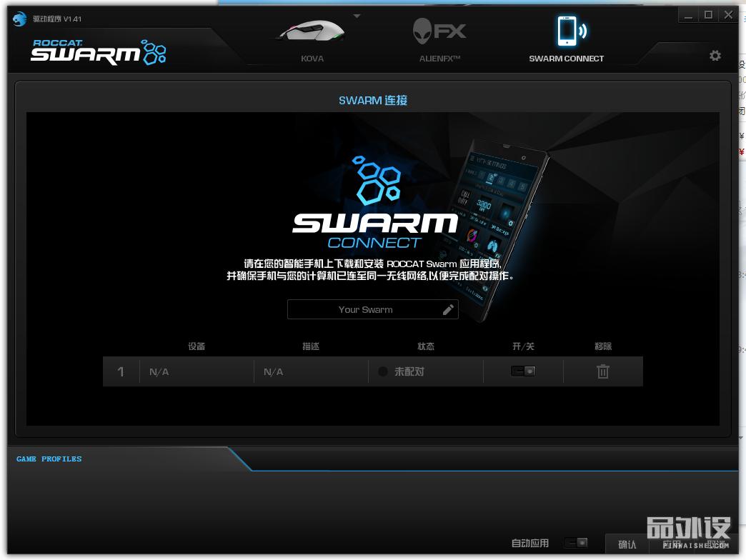This screenshot has width=746, height=560.
Task: Click the 移除 column header
Action: 603,346
